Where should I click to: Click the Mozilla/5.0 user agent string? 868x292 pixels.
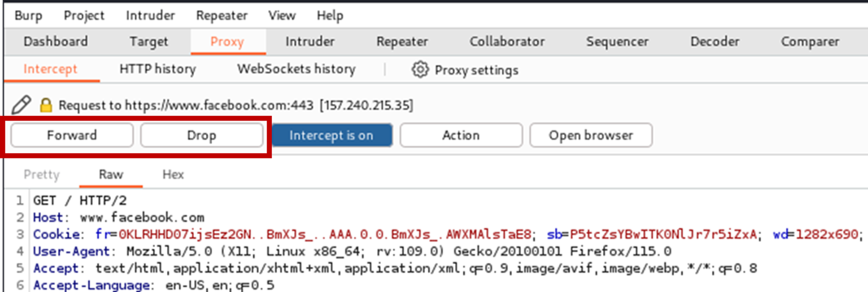coord(399,251)
